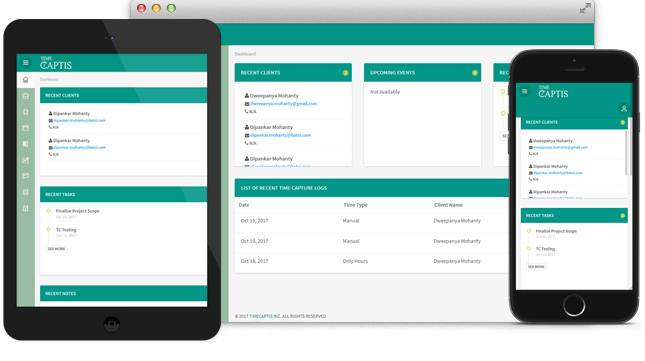This screenshot has height=361, width=645.
Task: Select the Recent Clients header on the tablet
Action: pos(123,95)
